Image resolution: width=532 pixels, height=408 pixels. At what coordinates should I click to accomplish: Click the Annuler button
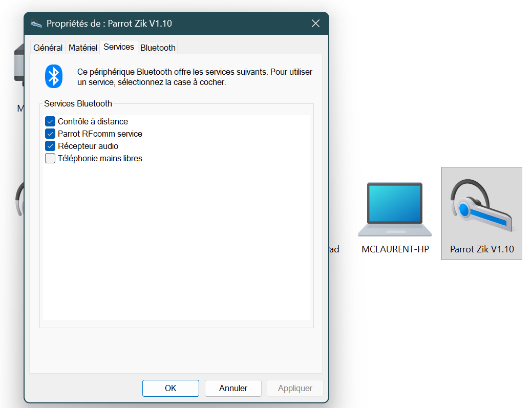tap(233, 388)
